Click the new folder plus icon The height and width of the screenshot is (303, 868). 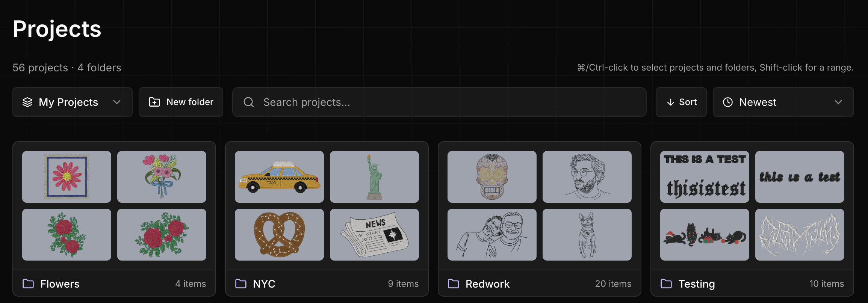coord(154,102)
